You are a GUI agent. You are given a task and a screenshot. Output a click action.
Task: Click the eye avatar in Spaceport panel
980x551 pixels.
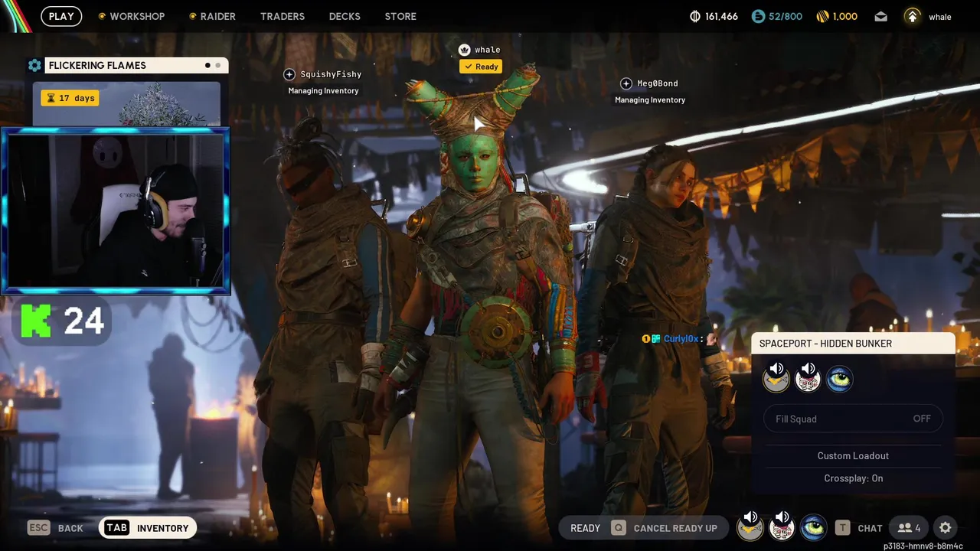(x=839, y=379)
